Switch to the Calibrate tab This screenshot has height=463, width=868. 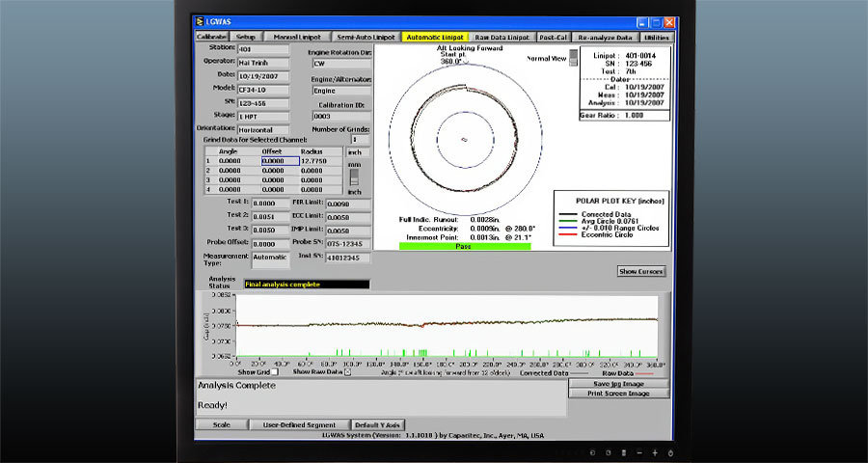pos(212,37)
